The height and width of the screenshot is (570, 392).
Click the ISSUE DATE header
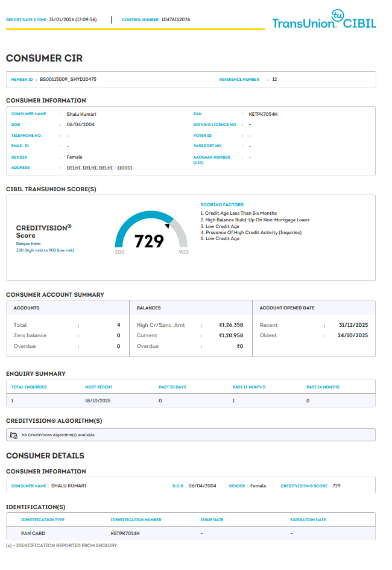[212, 520]
